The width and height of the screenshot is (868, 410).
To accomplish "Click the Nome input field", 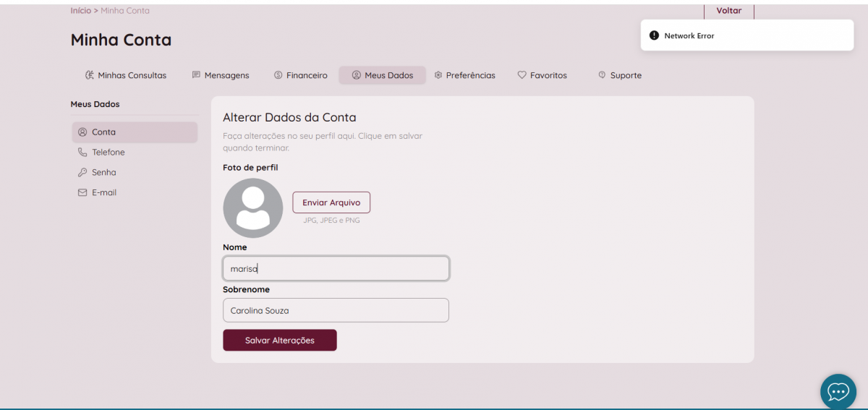I will click(336, 269).
